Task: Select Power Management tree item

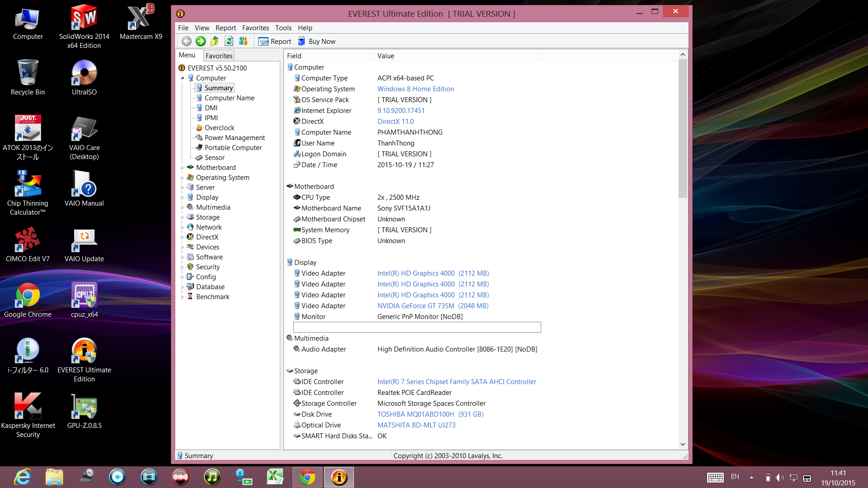Action: pos(235,138)
